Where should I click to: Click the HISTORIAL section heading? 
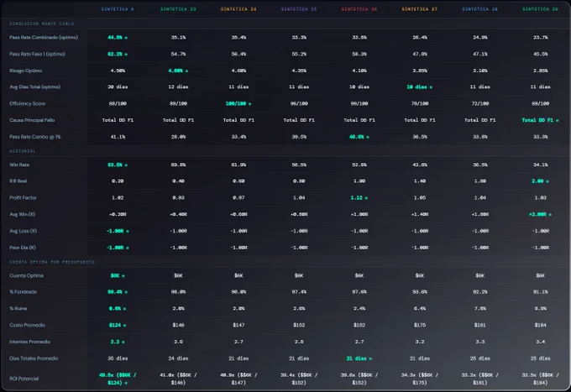tap(23, 151)
